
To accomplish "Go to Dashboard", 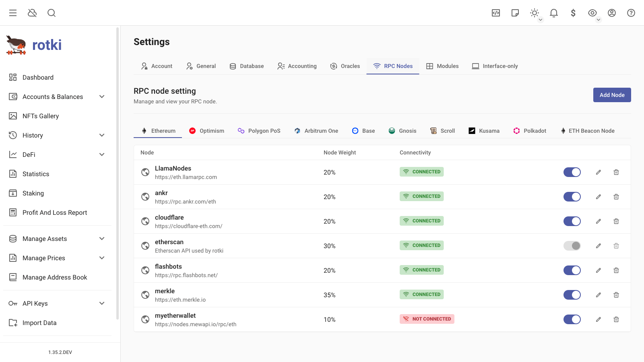I will click(x=57, y=77).
